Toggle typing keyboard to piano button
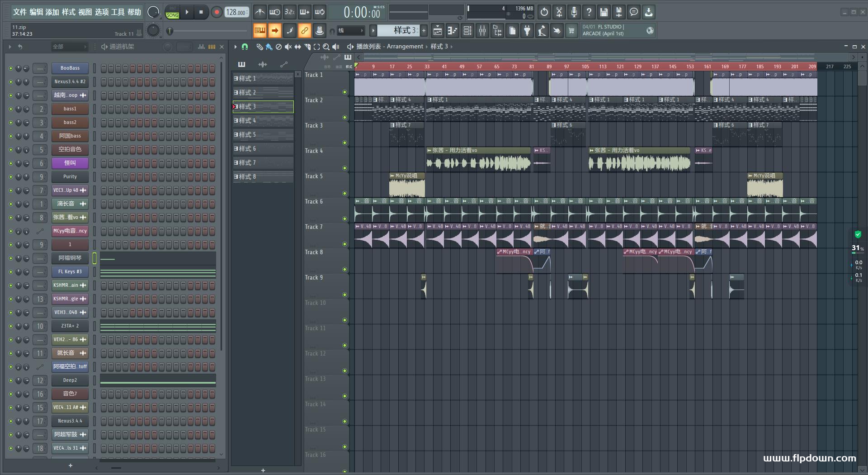 tap(260, 31)
